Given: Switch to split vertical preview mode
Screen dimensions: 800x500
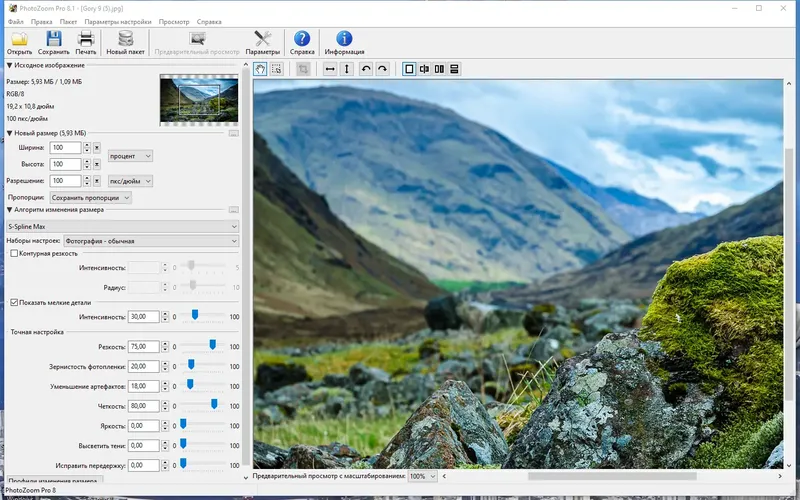Looking at the screenshot, I should click(x=424, y=69).
